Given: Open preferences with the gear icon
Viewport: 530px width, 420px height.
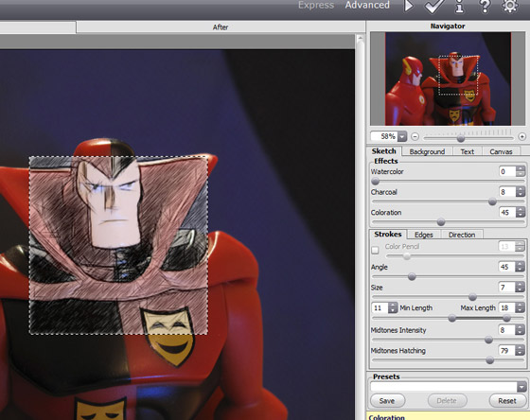Looking at the screenshot, I should 510,6.
